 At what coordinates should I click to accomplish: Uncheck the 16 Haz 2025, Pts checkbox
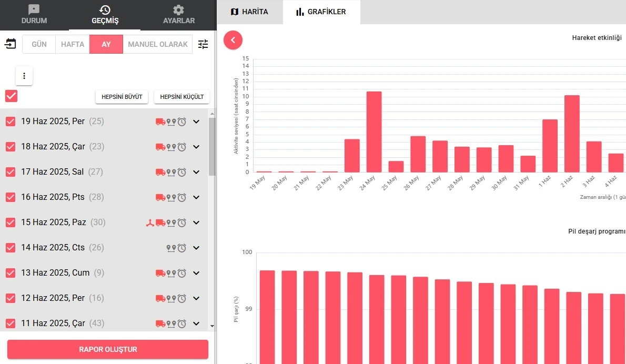point(11,197)
